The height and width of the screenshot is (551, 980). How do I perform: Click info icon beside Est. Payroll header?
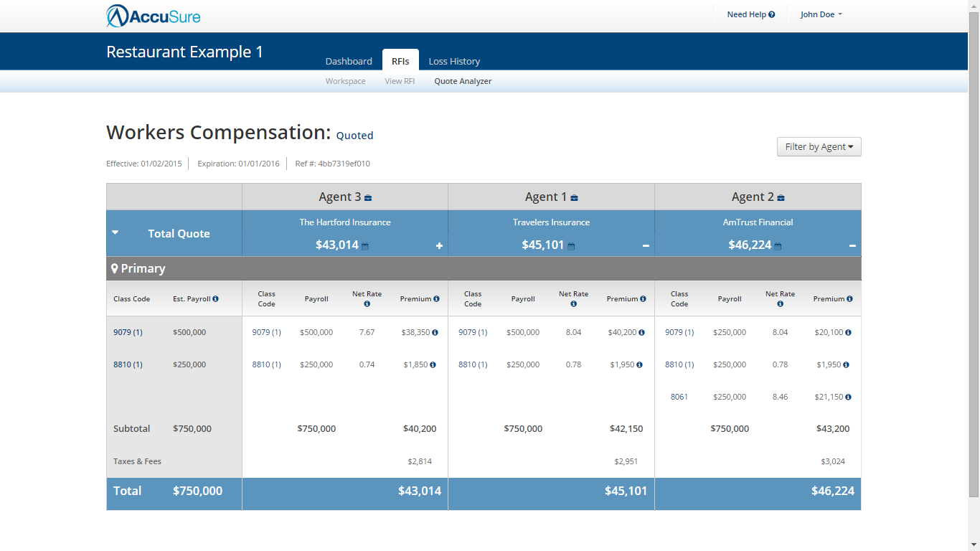click(x=215, y=299)
